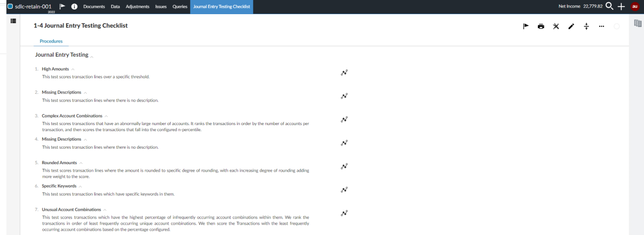Open the tools wrench icon in the checklist toolbar
Screen dimensions: 644x235
tap(556, 26)
